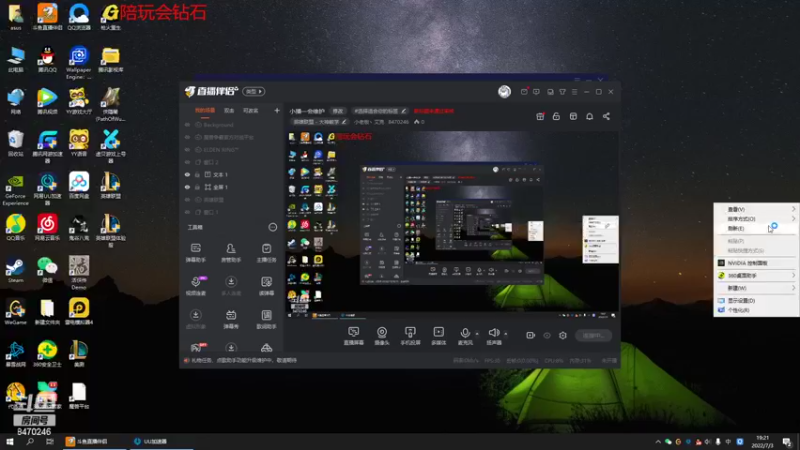Expand 排序方式(O) submenu in context menu
The image size is (800, 450).
[756, 219]
